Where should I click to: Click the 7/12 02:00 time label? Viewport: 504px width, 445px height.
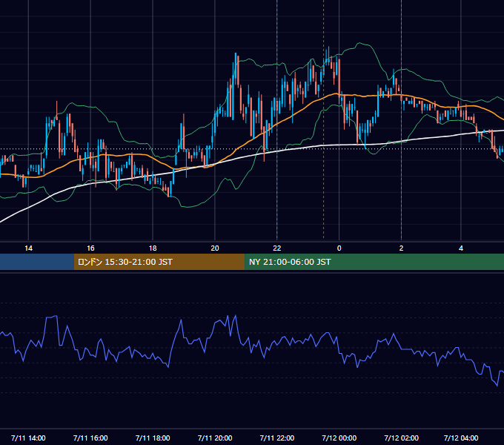click(x=401, y=438)
